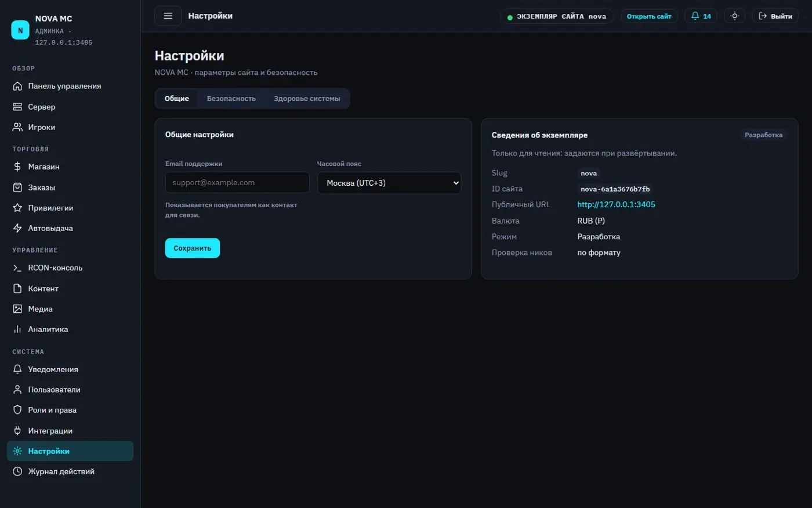Click the по формату nickname check value

coord(599,253)
